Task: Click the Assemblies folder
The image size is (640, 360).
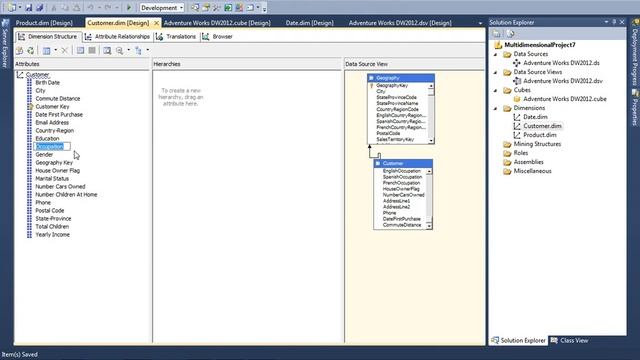Action: pyautogui.click(x=528, y=162)
